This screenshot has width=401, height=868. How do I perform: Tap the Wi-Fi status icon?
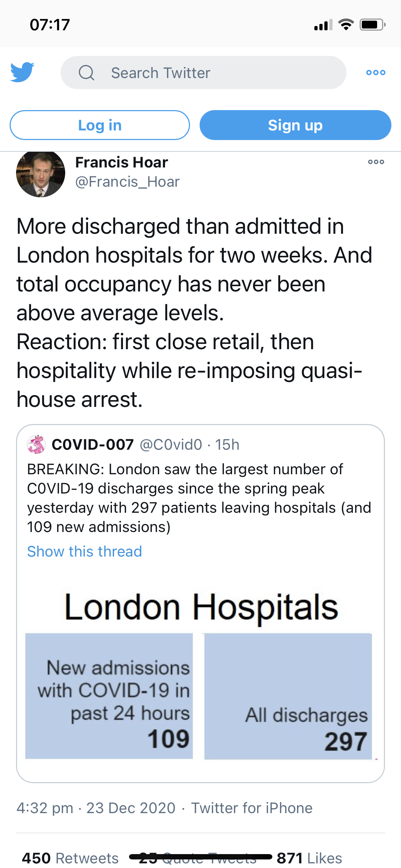(x=346, y=25)
